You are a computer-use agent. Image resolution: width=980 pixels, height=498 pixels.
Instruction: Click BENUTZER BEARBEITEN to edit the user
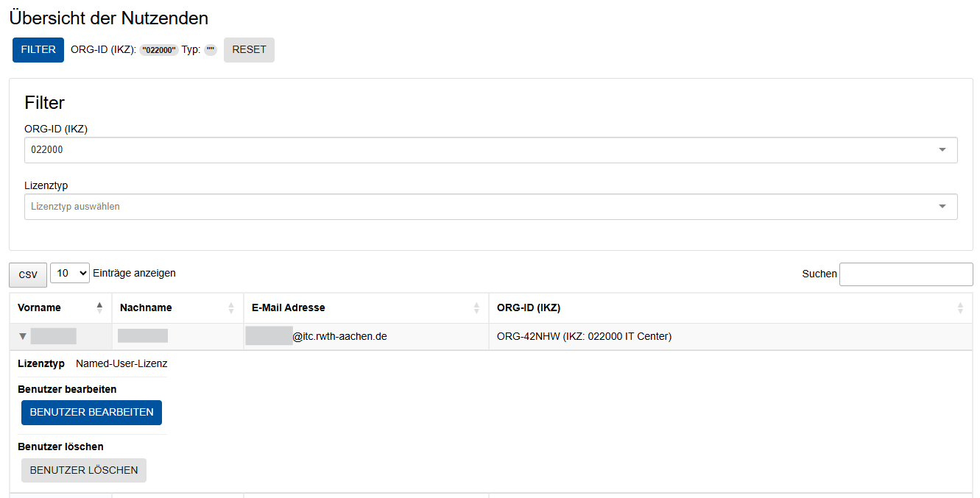pyautogui.click(x=91, y=413)
